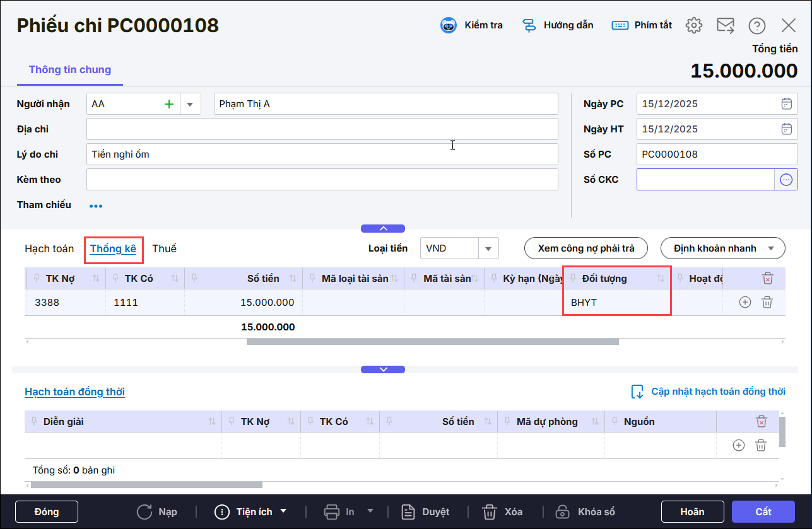Viewport: 812px width, 529px height.
Task: Click the Xem công nợ phải trả button
Action: coord(586,248)
